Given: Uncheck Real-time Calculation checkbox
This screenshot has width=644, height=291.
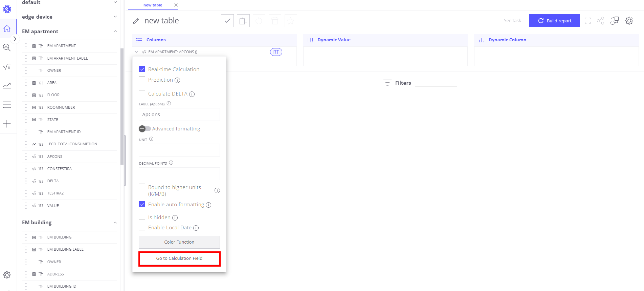Looking at the screenshot, I should 142,69.
